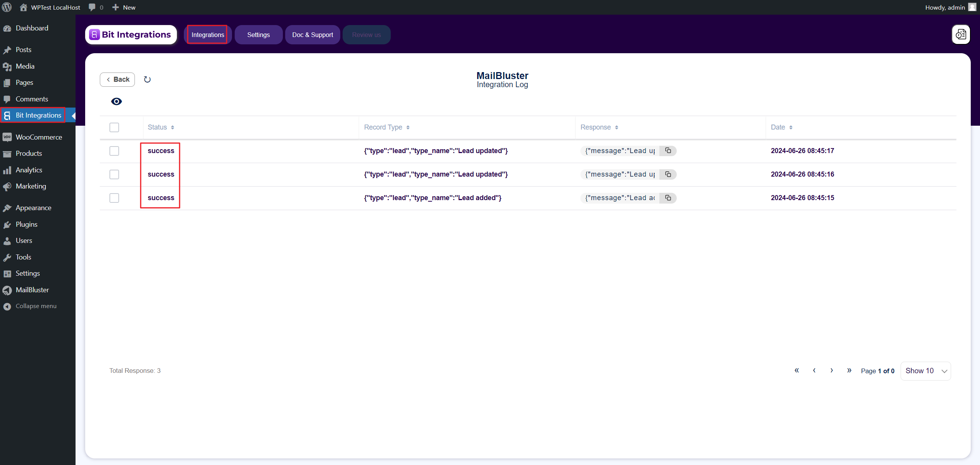
Task: Switch to the Settings tab
Action: point(258,35)
